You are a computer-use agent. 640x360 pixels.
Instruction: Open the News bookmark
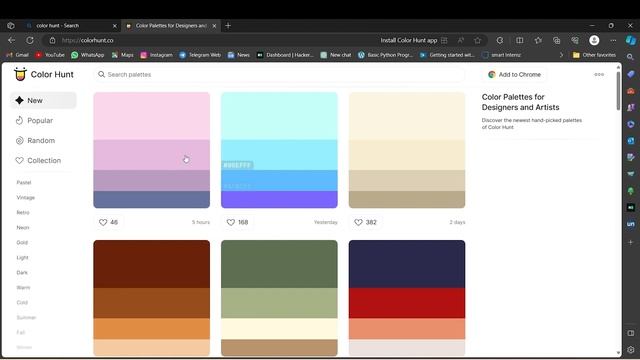pos(239,55)
